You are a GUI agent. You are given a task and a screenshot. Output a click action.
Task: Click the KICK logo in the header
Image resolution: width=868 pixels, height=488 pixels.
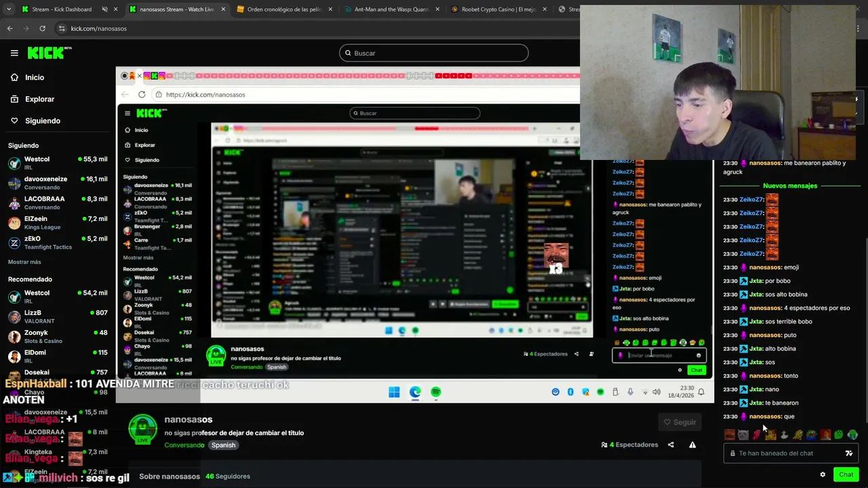point(50,53)
